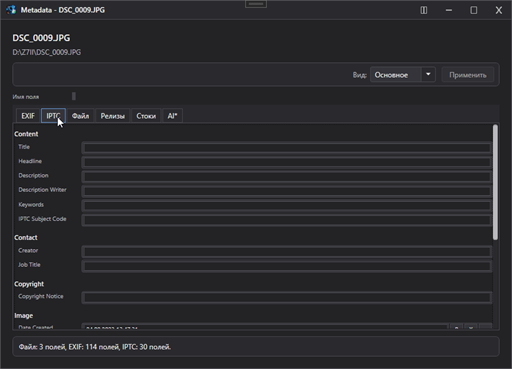Click the IPTC Subject Code field

pyautogui.click(x=287, y=220)
